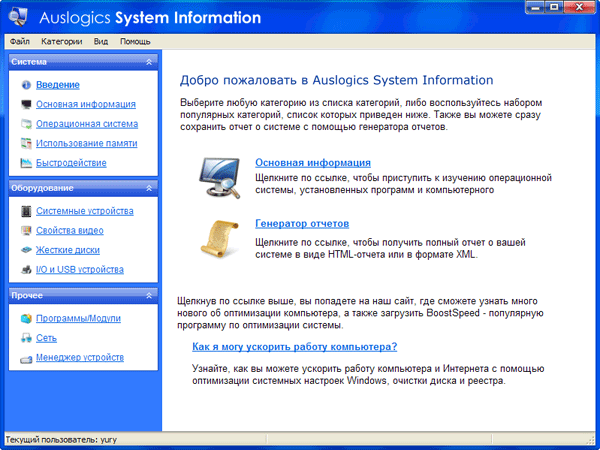Open Системные устройства link

click(x=85, y=211)
